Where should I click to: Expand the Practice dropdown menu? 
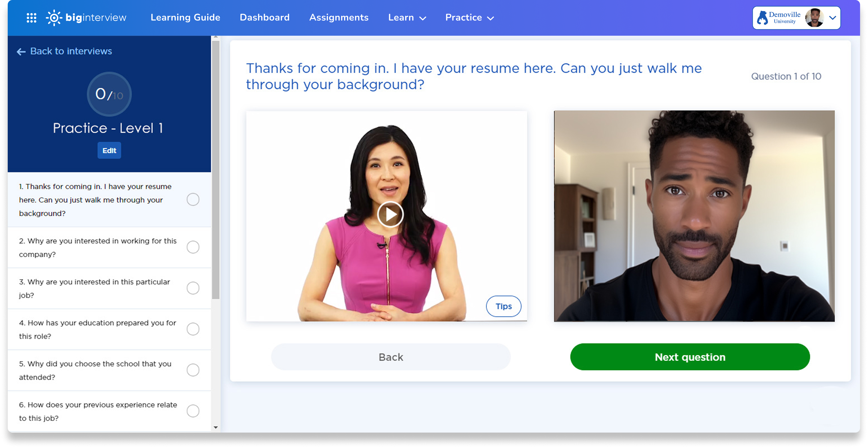[469, 18]
